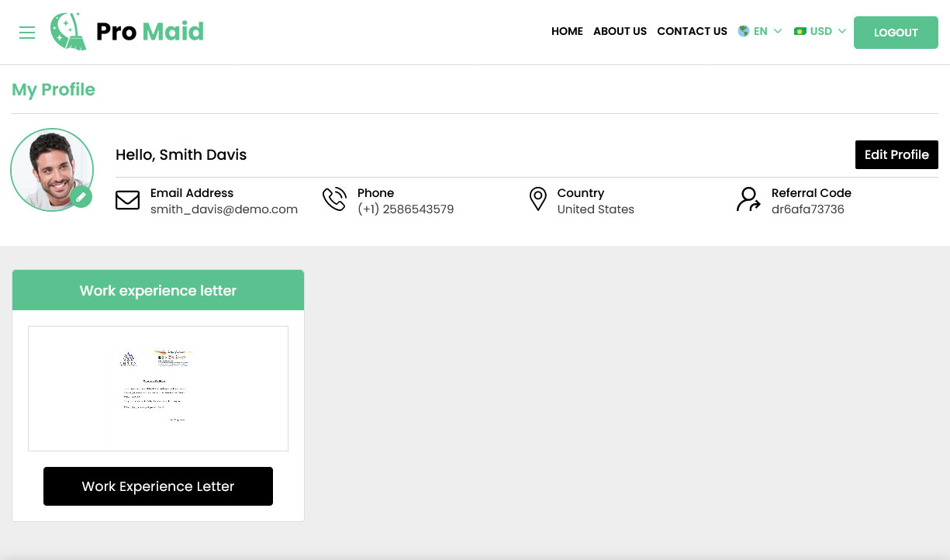Image resolution: width=950 pixels, height=560 pixels.
Task: Click the My Profile heading
Action: [x=54, y=90]
